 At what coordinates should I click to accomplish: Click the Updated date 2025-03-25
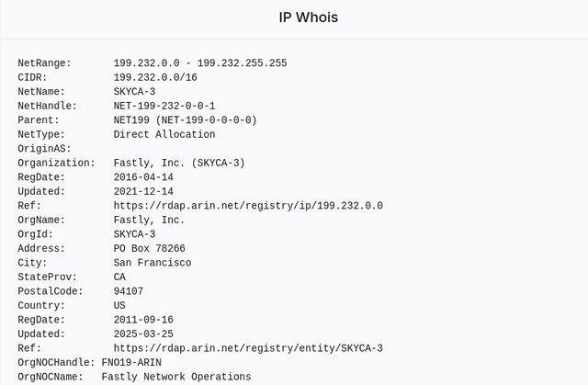pos(143,334)
